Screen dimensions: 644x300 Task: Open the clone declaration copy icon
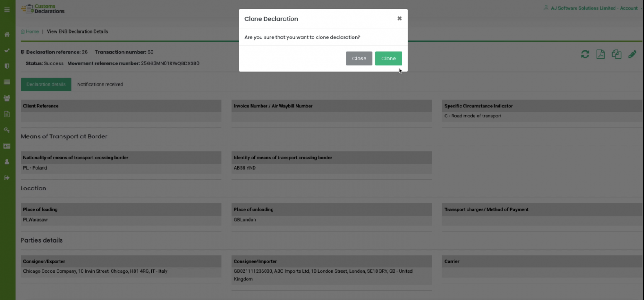coord(616,54)
